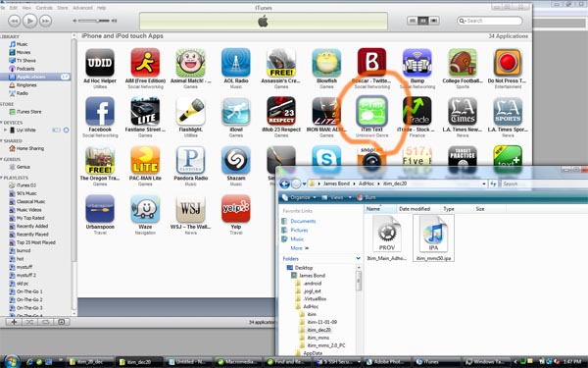Screen dimensions: 588x368
Task: Select the iMob 23 Respect app icon
Action: (x=281, y=111)
